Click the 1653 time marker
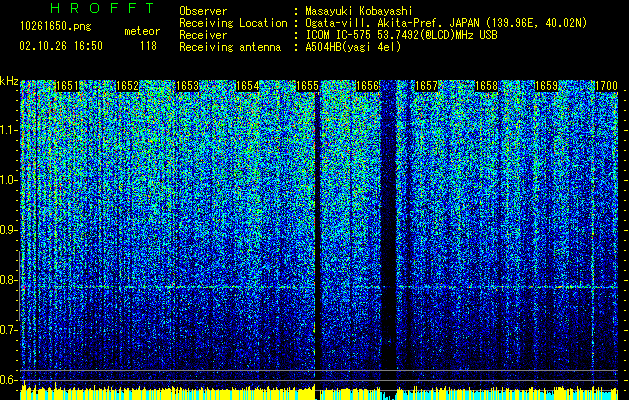 187,86
